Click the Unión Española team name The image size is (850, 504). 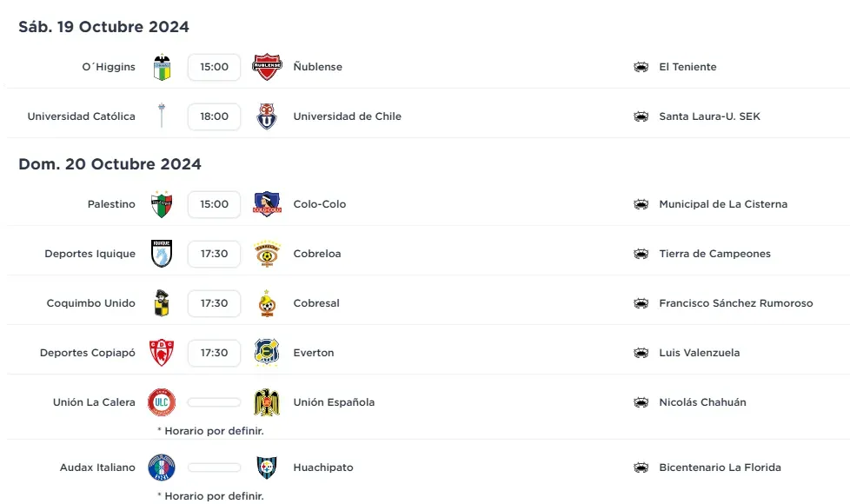click(334, 402)
